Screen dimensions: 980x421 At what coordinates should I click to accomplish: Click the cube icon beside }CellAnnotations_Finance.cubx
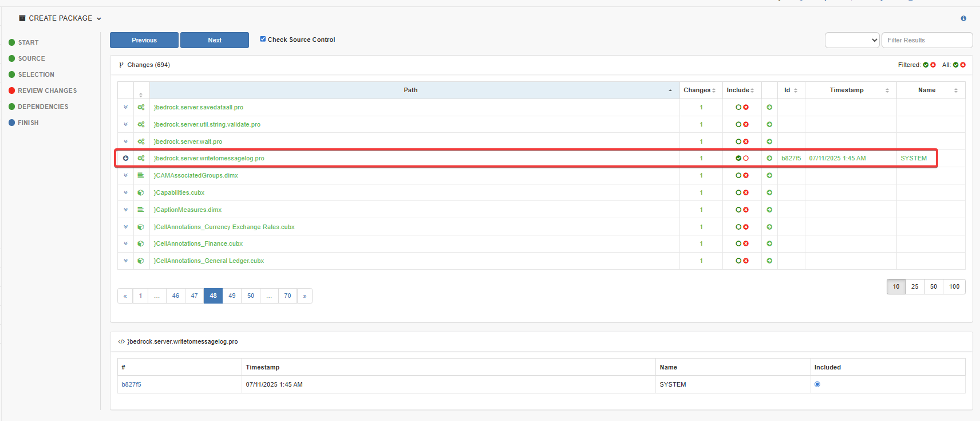141,244
